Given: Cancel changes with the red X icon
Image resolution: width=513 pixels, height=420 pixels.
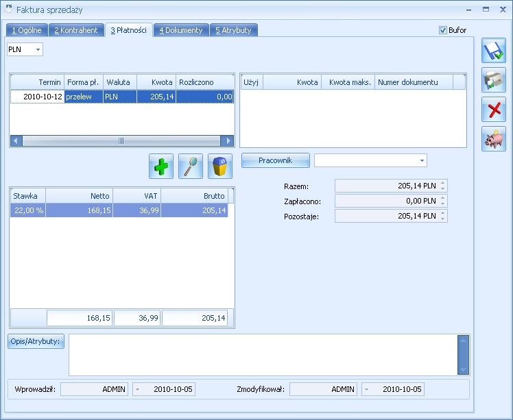Looking at the screenshot, I should tap(494, 109).
